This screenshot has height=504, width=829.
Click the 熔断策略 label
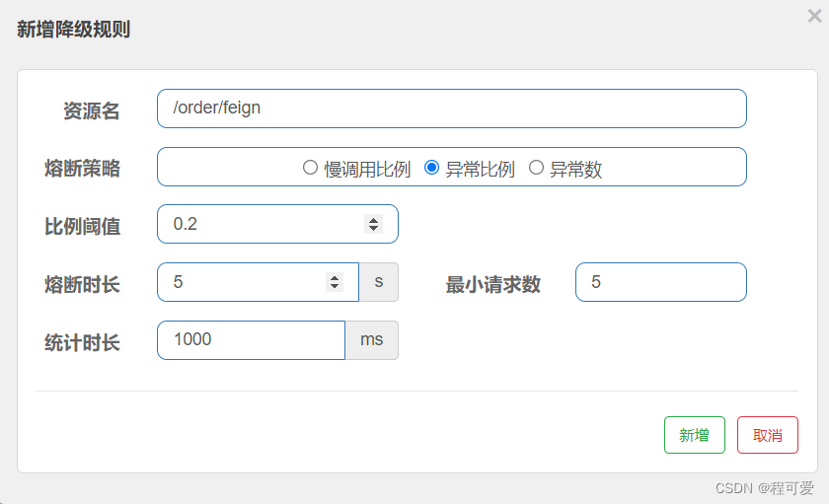[x=83, y=169]
